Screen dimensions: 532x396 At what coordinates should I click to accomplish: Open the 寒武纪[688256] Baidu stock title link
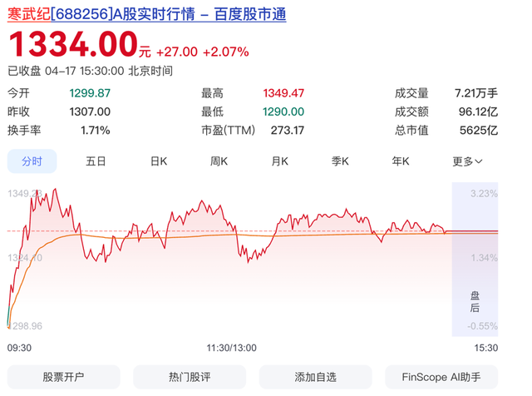click(x=146, y=14)
